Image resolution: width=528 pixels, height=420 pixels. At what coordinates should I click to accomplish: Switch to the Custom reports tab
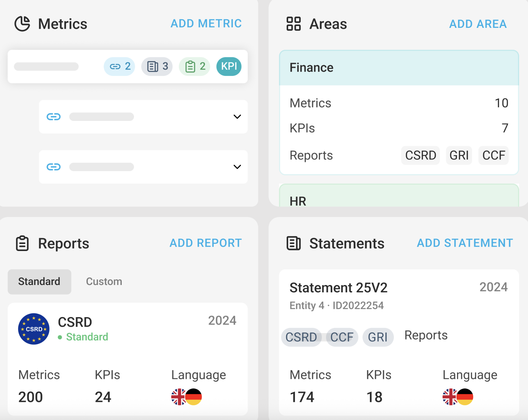104,282
